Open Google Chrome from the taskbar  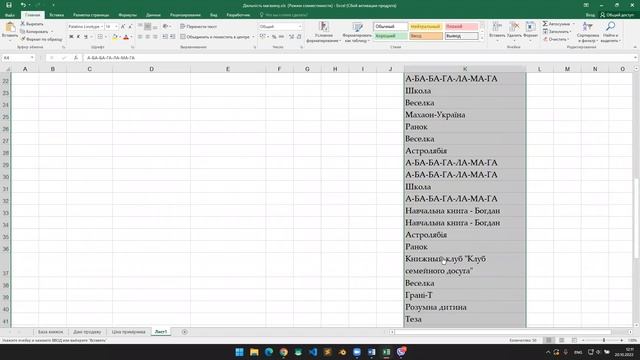coord(284,352)
